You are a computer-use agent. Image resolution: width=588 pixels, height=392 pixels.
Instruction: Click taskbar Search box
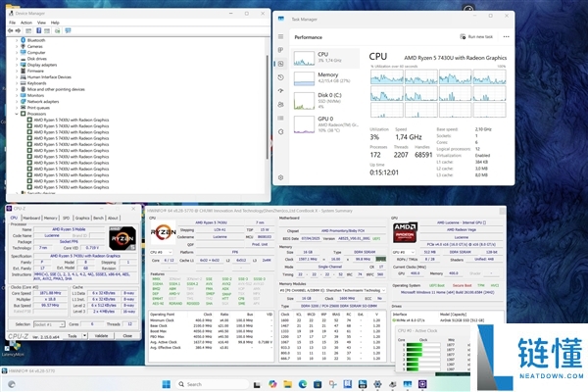213,384
